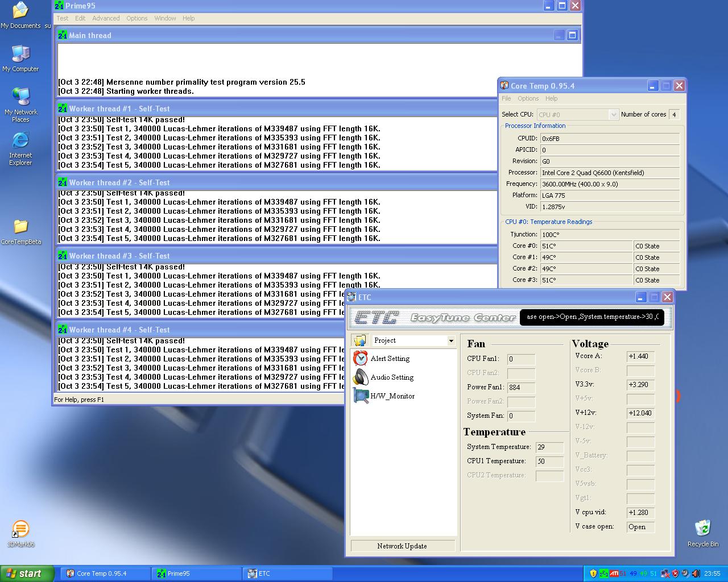Click the disconnected network tray icon

(665, 573)
